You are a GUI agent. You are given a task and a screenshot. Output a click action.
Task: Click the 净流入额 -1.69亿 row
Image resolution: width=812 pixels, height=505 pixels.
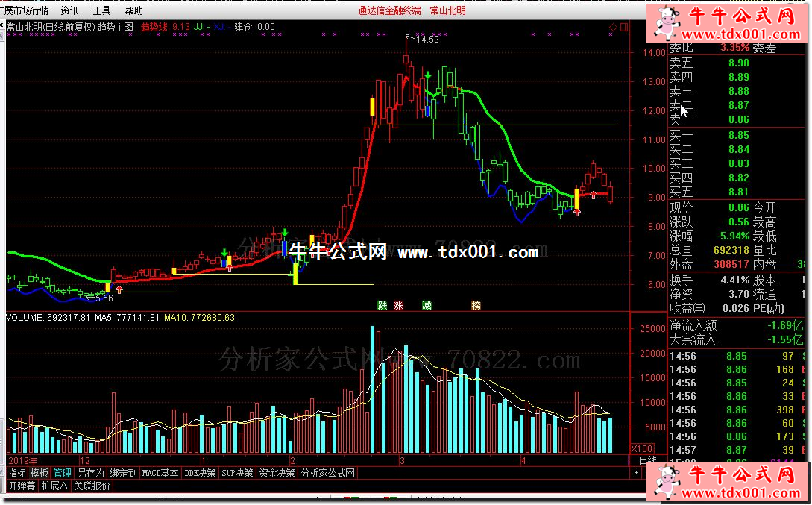pyautogui.click(x=737, y=326)
